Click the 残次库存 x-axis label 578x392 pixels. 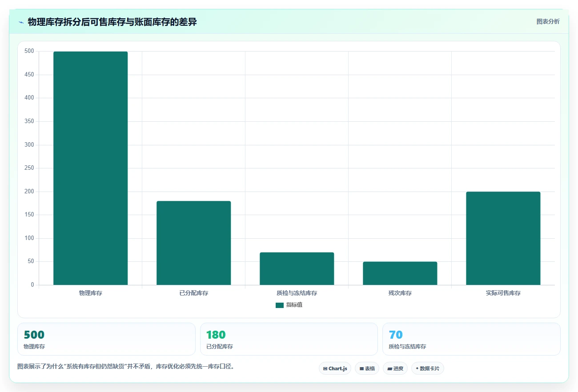click(x=400, y=293)
